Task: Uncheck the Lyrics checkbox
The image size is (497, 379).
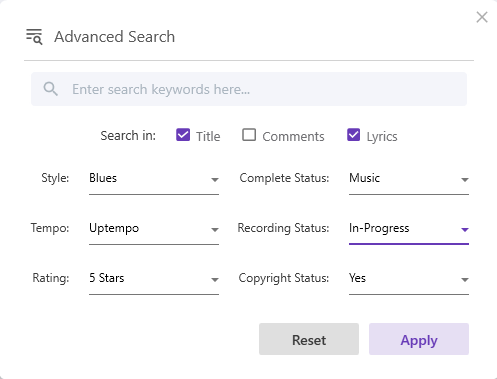Action: 354,135
